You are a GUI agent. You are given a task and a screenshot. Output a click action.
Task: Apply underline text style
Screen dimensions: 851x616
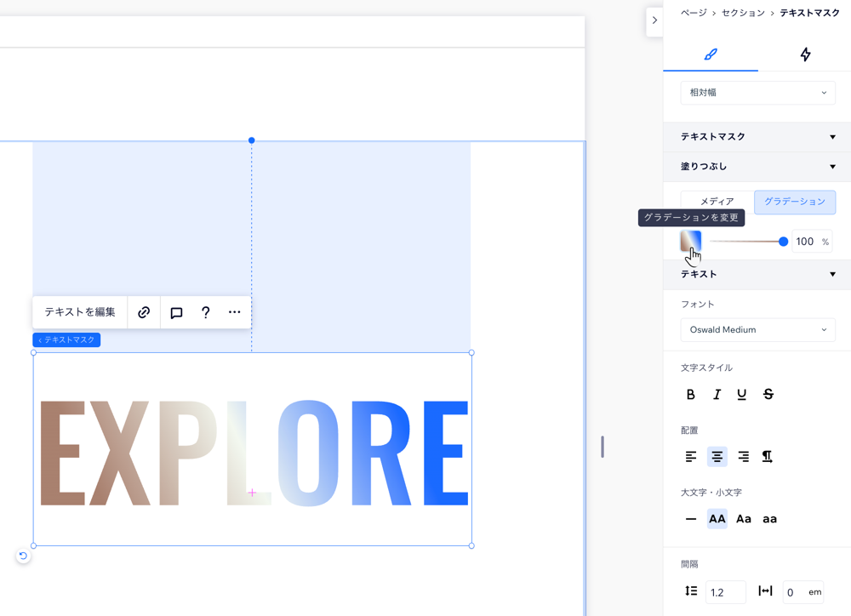(742, 394)
